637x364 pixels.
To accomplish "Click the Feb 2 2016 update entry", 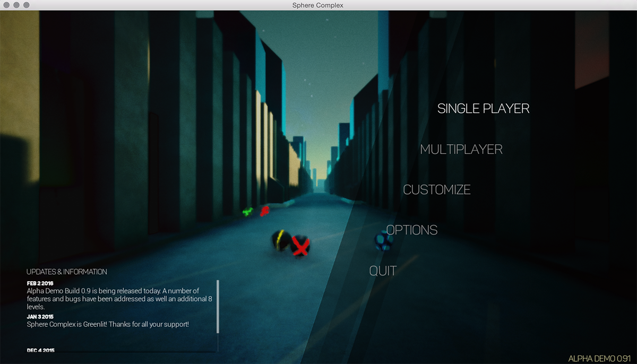I will (x=120, y=296).
